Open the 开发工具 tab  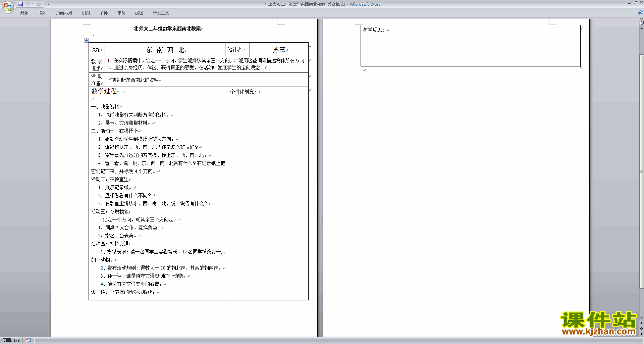click(161, 13)
